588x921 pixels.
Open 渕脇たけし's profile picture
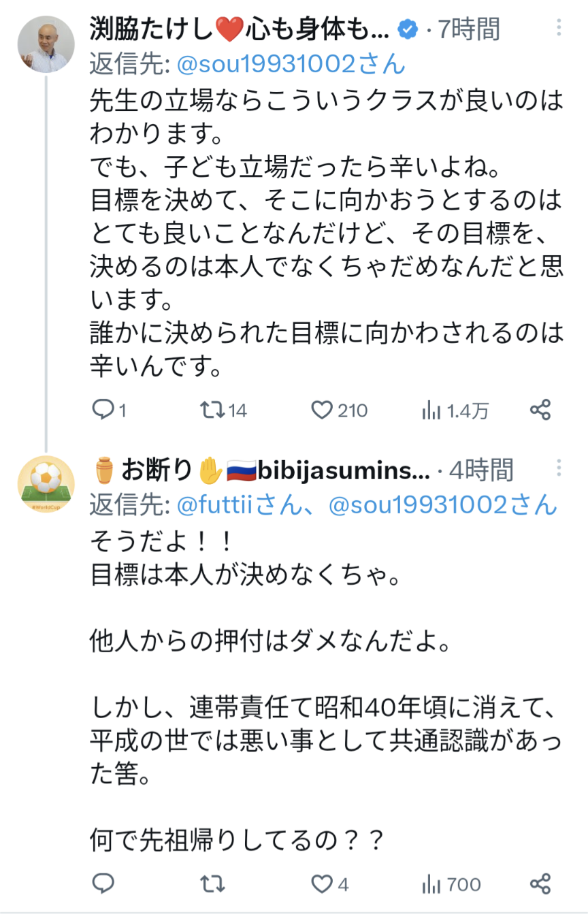pyautogui.click(x=46, y=45)
